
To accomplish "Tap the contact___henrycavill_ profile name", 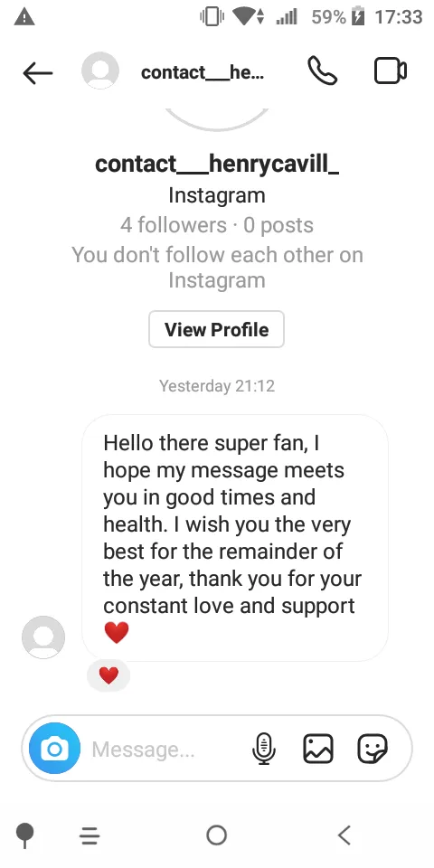I will 217,164.
